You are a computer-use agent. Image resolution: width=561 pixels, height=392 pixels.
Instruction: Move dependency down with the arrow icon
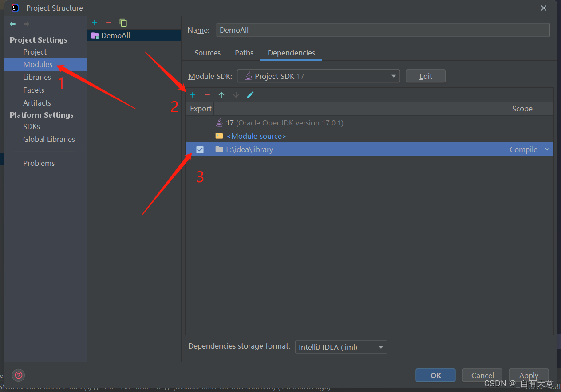236,95
